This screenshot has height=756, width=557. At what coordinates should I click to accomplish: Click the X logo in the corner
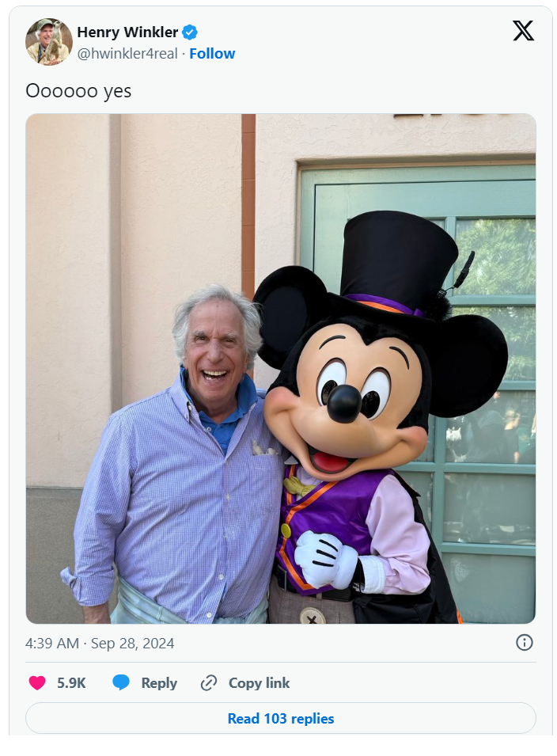pyautogui.click(x=523, y=31)
